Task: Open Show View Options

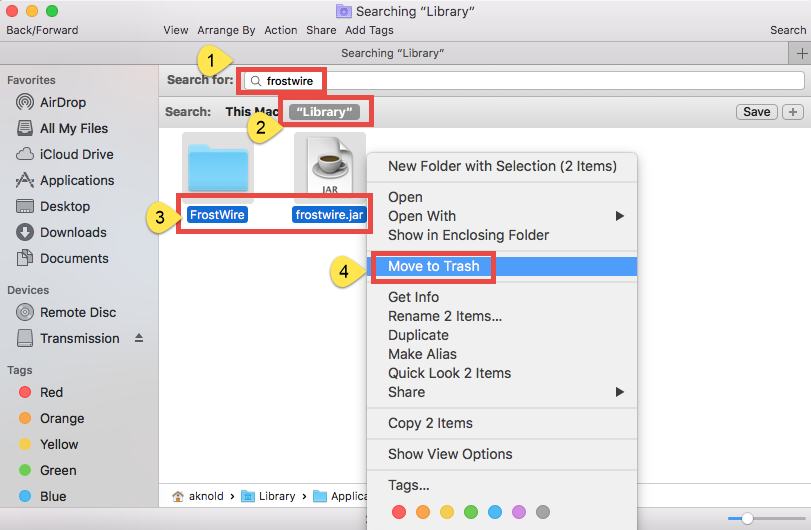Action: click(x=502, y=454)
